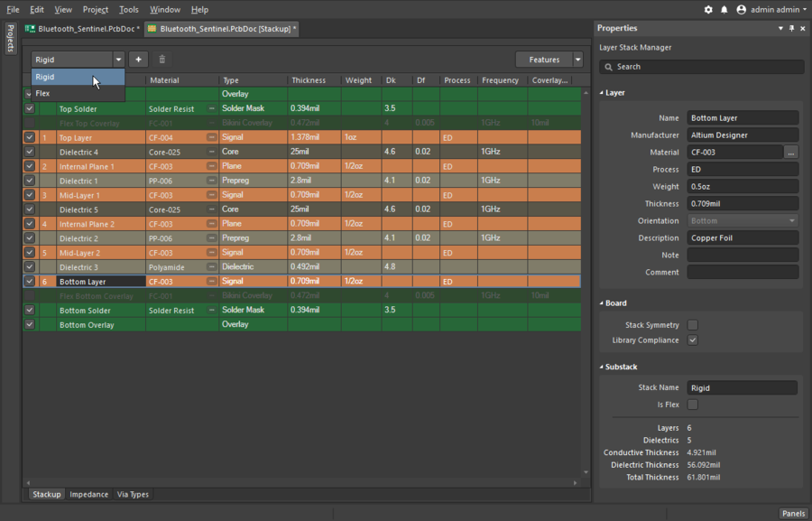The image size is (812, 521).
Task: Toggle the Stack Symmetry checkbox
Action: pyautogui.click(x=693, y=325)
